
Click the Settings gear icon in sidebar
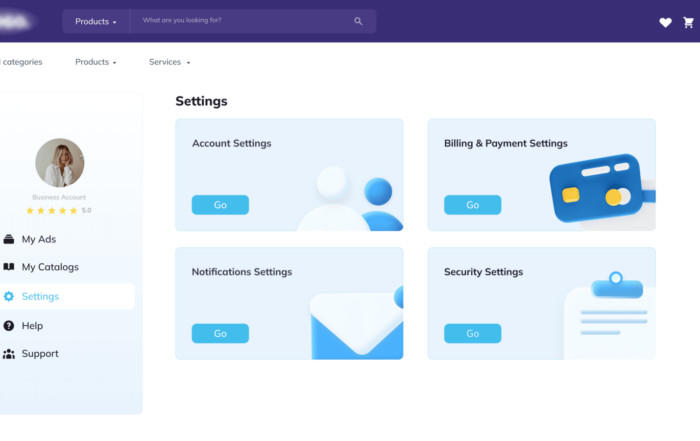pyautogui.click(x=9, y=296)
